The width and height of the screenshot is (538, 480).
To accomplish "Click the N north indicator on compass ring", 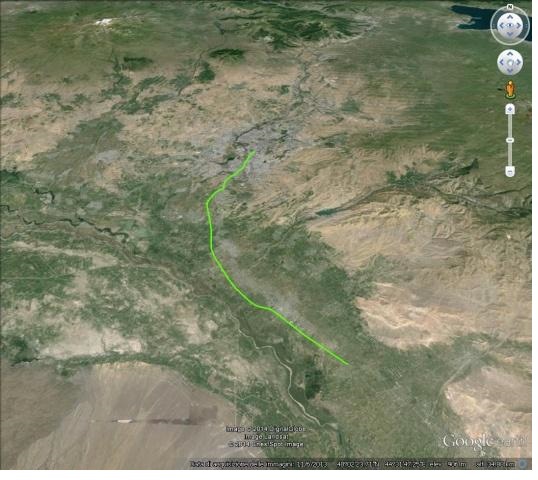I will point(510,7).
